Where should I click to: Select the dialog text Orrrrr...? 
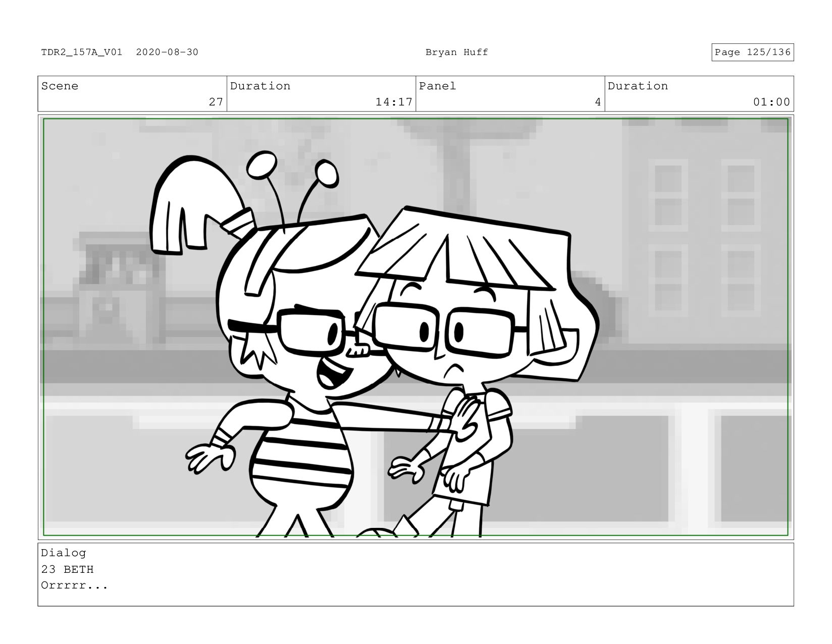point(75,586)
